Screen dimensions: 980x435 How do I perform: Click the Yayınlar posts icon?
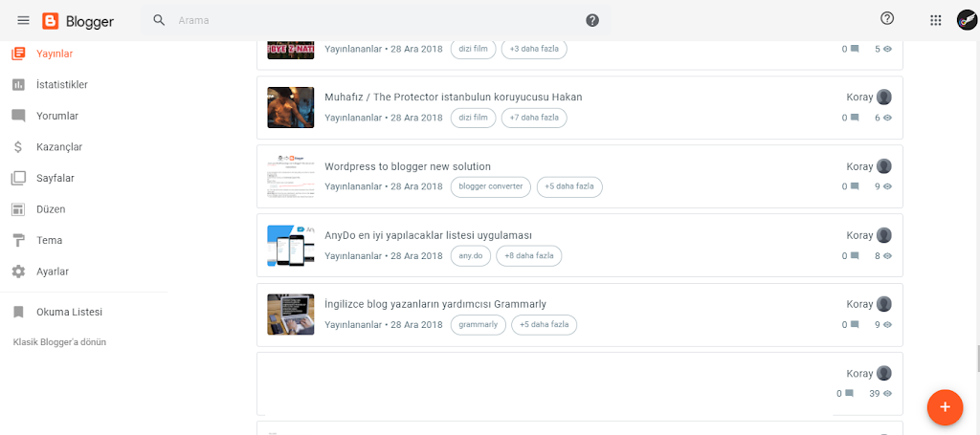coord(19,54)
